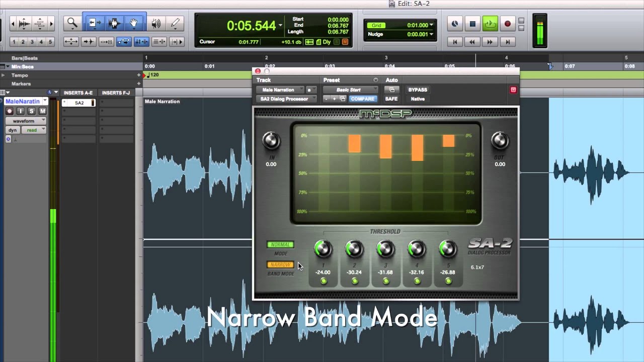Open the Male Narration track selector
The width and height of the screenshot is (644, 362).
click(280, 89)
